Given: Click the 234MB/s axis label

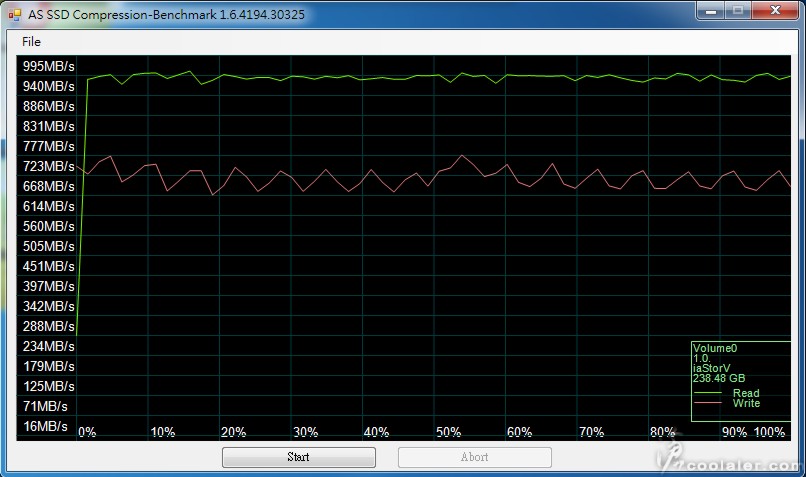Looking at the screenshot, I should click(x=48, y=346).
